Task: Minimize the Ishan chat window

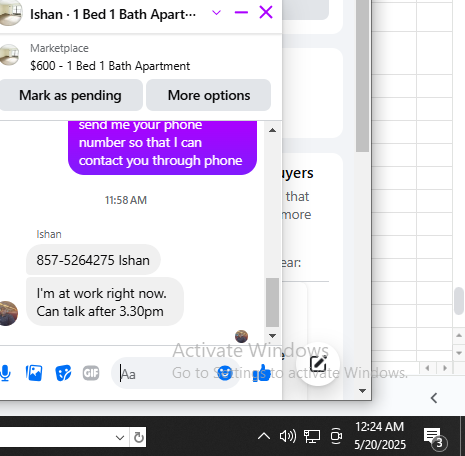Action: click(241, 13)
